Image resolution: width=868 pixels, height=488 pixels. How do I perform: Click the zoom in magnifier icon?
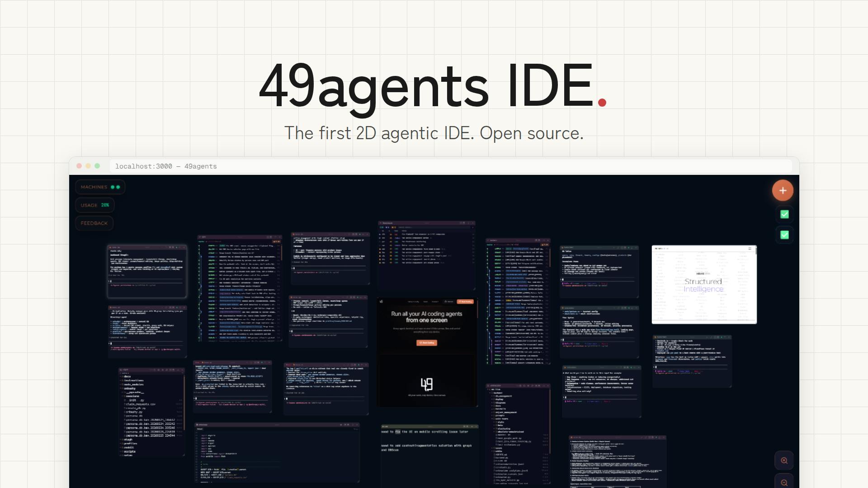tap(784, 460)
